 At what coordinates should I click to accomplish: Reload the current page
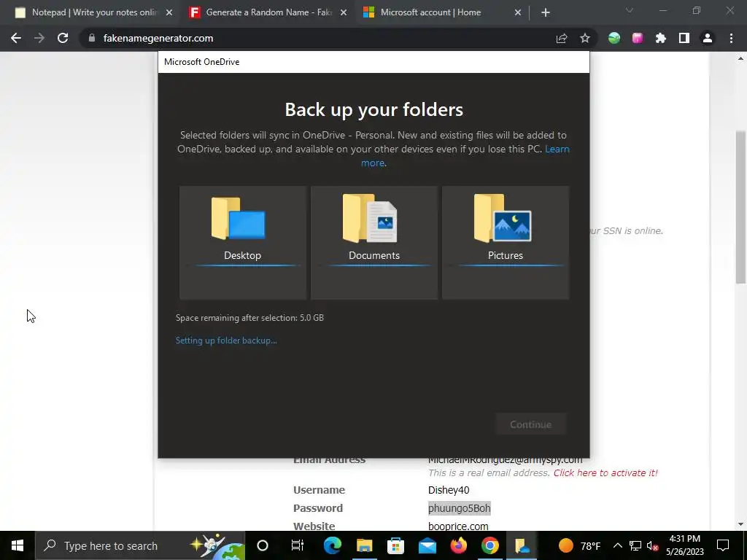63,38
